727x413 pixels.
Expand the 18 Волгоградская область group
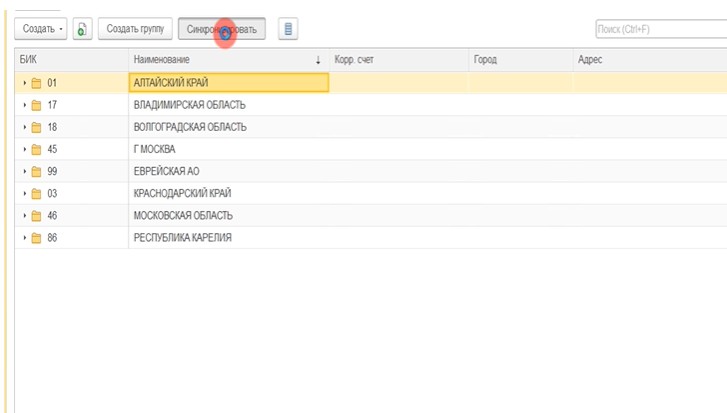(24, 127)
